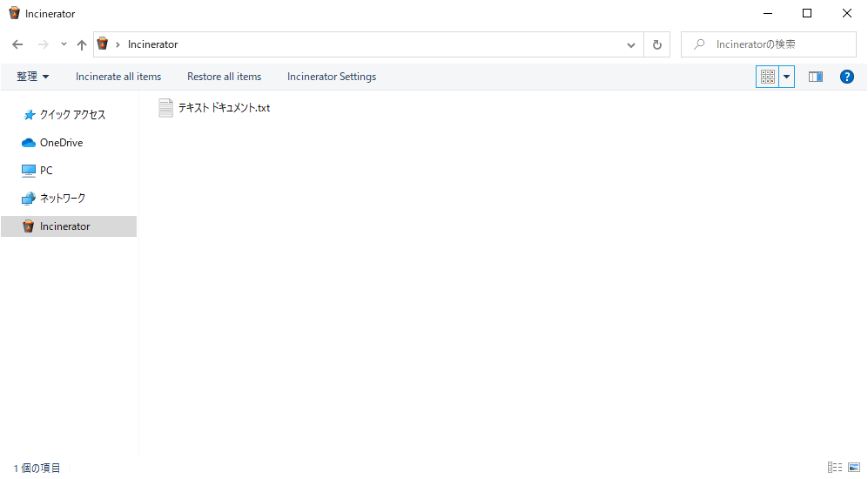Click the Incineratorの検索 search box
The height and width of the screenshot is (479, 868).
coord(769,44)
